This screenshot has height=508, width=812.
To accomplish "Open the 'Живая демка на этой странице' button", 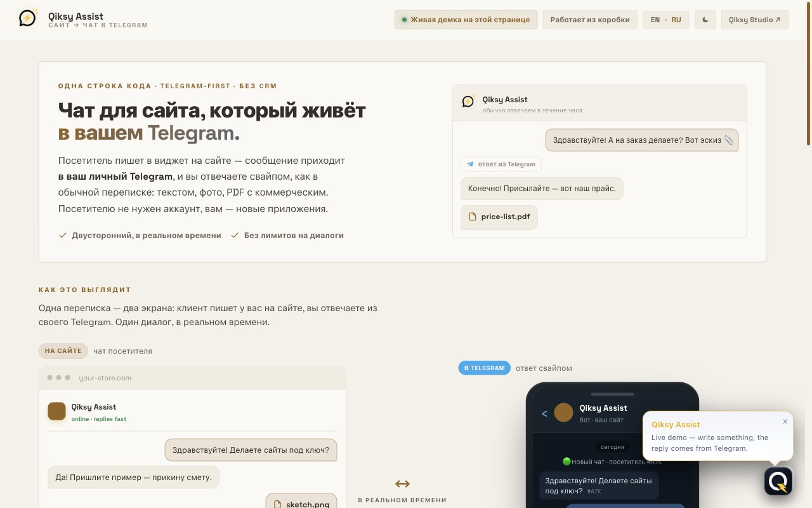I will click(466, 20).
